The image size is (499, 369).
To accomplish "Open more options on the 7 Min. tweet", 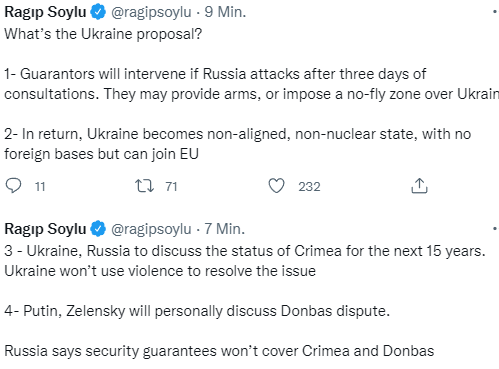I will 495,229.
